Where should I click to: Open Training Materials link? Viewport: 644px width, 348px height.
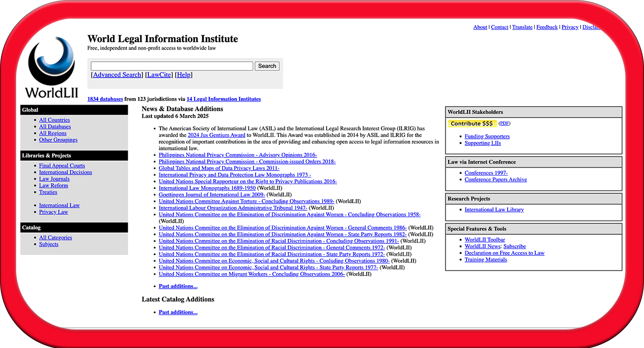[486, 259]
